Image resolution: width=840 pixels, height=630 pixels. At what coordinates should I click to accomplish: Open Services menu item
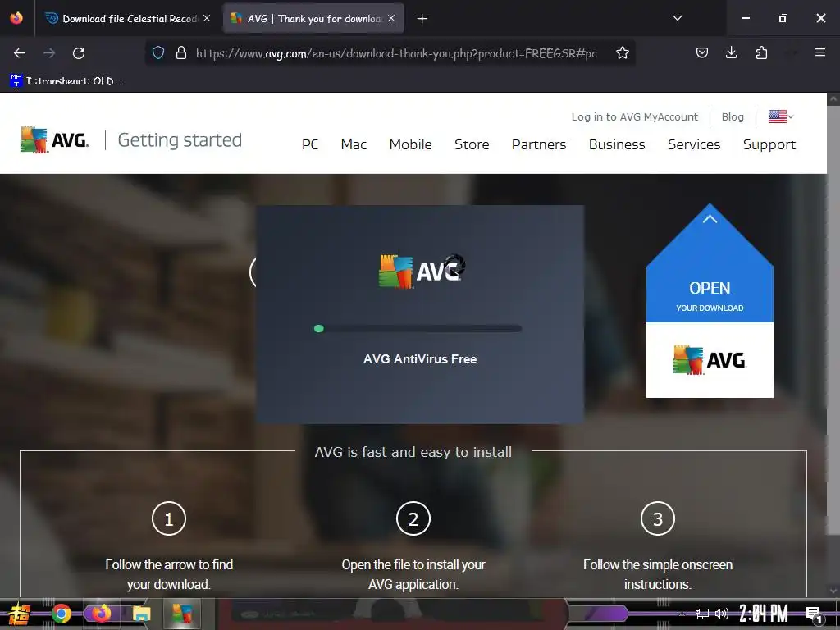tap(694, 144)
